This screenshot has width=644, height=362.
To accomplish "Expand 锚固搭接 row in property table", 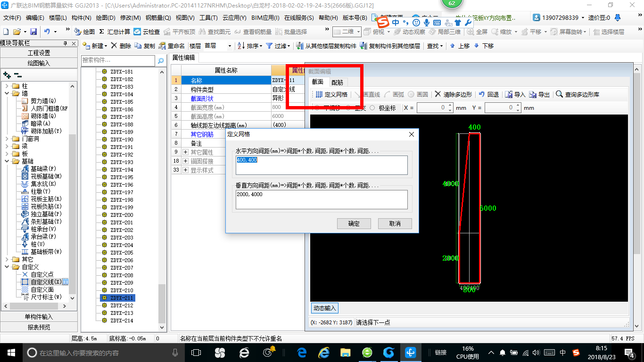I will click(186, 161).
